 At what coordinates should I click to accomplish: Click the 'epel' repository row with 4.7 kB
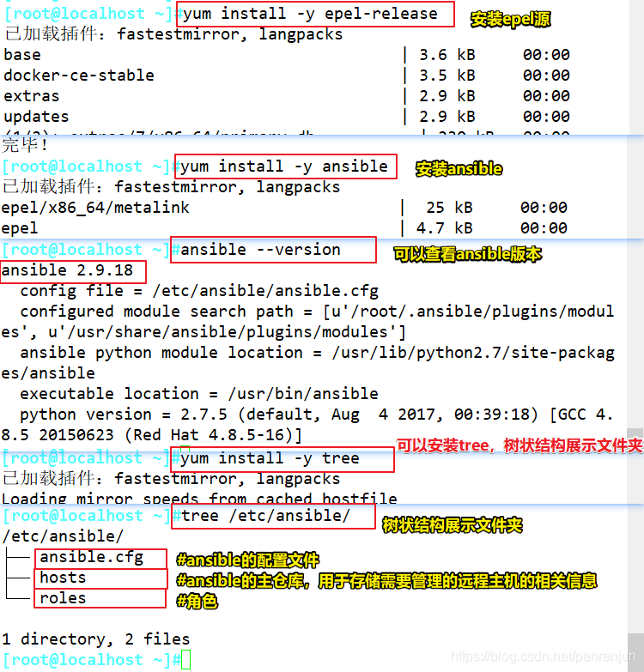pyautogui.click(x=284, y=228)
